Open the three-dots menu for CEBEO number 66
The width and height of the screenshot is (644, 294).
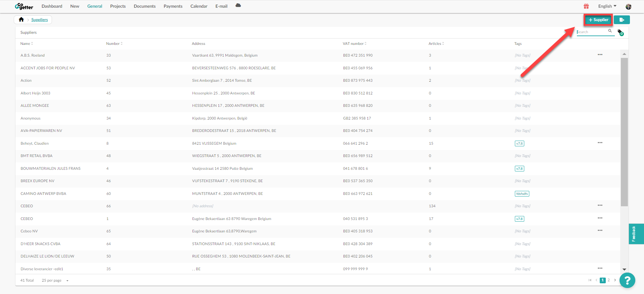(600, 205)
